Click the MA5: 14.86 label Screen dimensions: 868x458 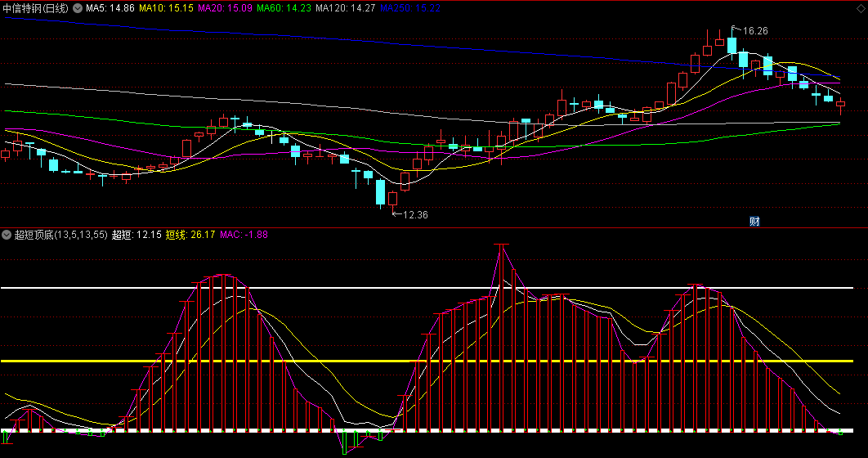pyautogui.click(x=110, y=8)
